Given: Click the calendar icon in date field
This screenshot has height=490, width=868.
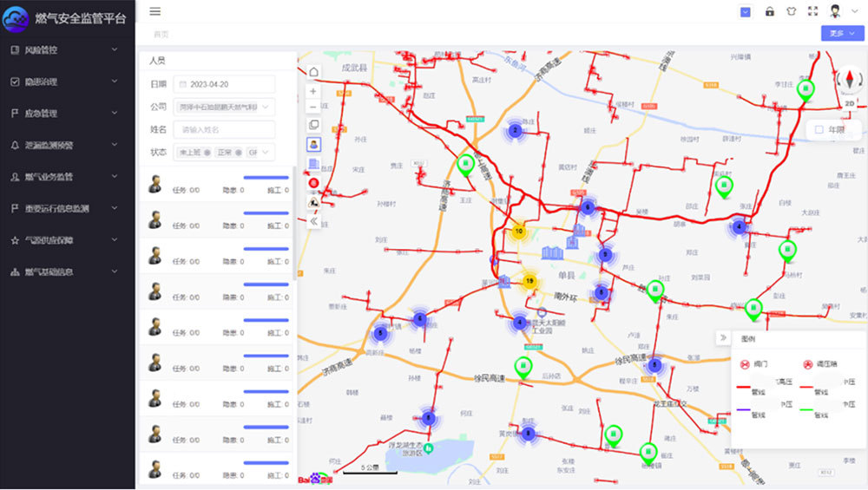Looking at the screenshot, I should click(x=182, y=85).
